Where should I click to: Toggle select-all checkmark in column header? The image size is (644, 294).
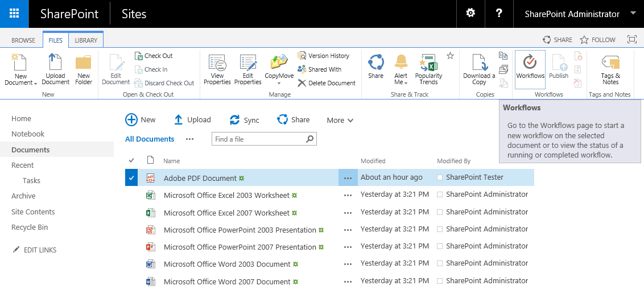131,160
